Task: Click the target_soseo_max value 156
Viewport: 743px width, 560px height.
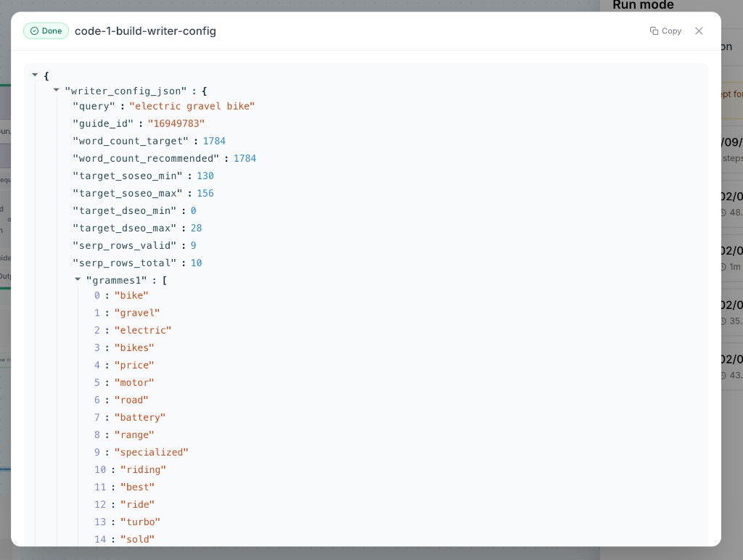Action: (205, 193)
